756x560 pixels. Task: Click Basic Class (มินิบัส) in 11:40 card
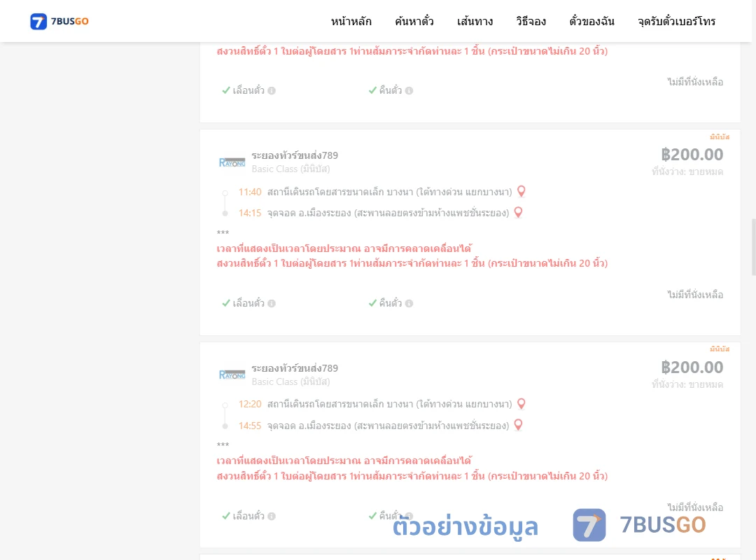290,169
